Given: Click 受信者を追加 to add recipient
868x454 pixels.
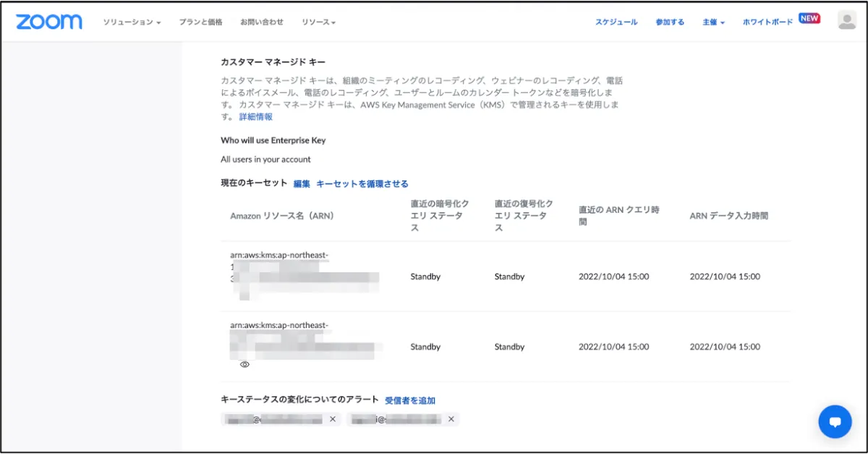Looking at the screenshot, I should [410, 400].
